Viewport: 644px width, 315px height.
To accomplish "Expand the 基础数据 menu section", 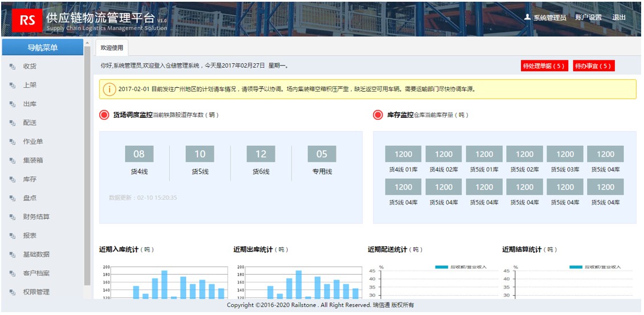I will click(36, 255).
